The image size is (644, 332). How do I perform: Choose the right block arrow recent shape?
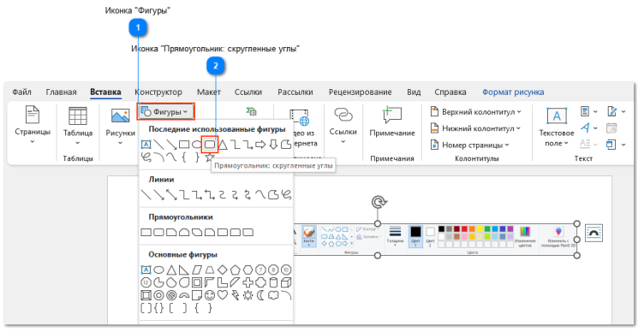click(x=260, y=145)
